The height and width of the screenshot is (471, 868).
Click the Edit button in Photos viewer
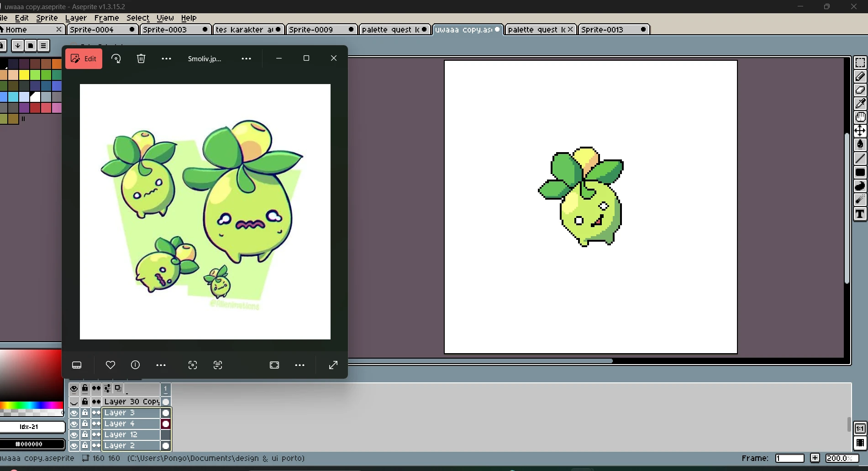point(84,58)
